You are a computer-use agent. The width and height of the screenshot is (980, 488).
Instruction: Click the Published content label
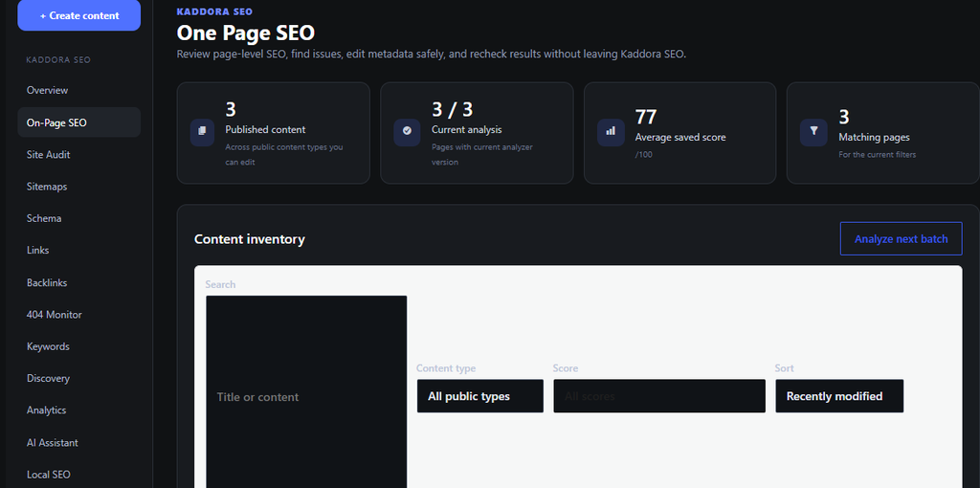(266, 129)
